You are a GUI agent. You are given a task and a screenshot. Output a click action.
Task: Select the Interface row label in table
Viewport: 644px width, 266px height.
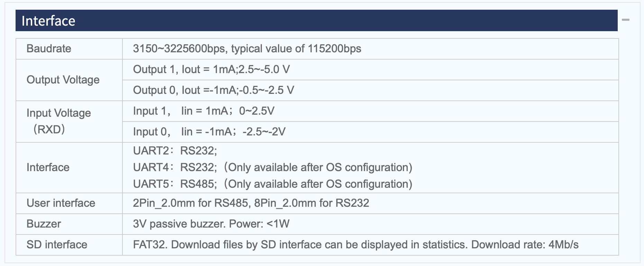coord(48,167)
